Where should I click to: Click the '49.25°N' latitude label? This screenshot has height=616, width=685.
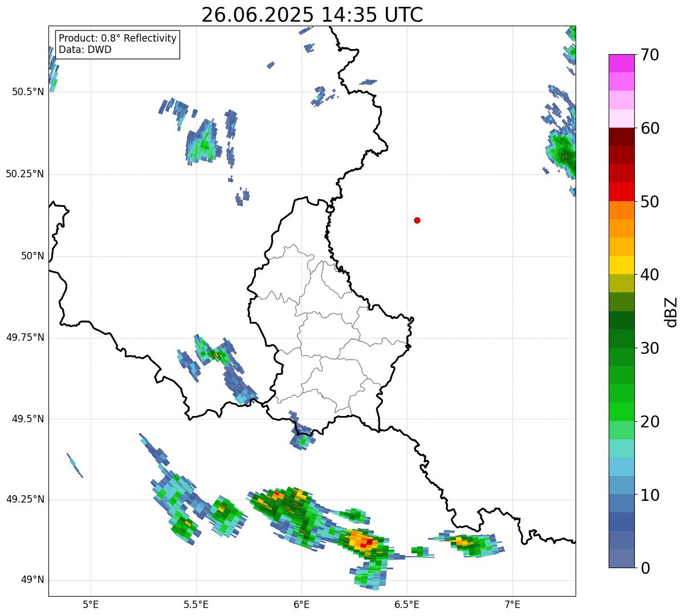[25, 499]
